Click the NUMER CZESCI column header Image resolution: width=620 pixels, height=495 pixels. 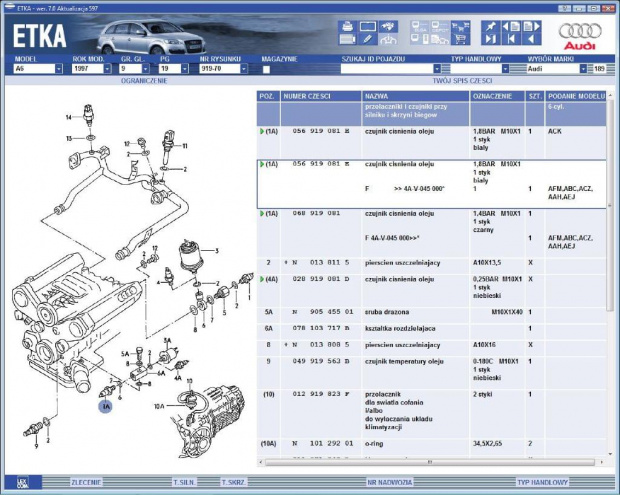pos(321,96)
